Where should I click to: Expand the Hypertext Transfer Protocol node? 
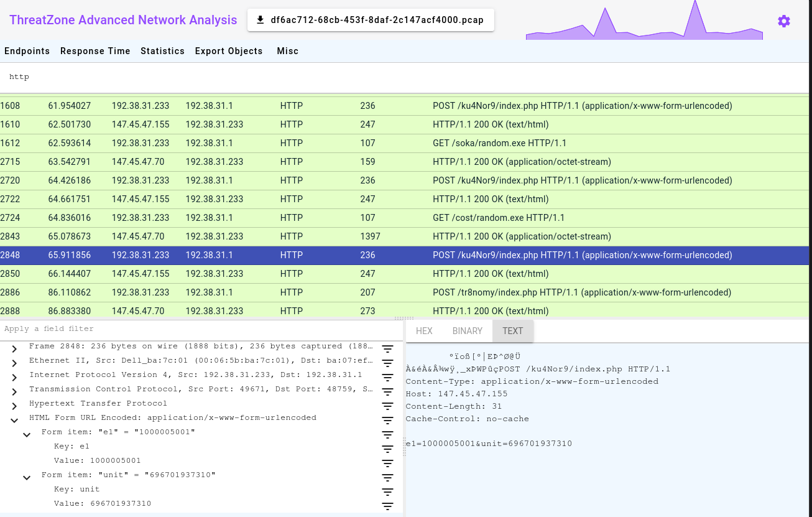pyautogui.click(x=14, y=406)
